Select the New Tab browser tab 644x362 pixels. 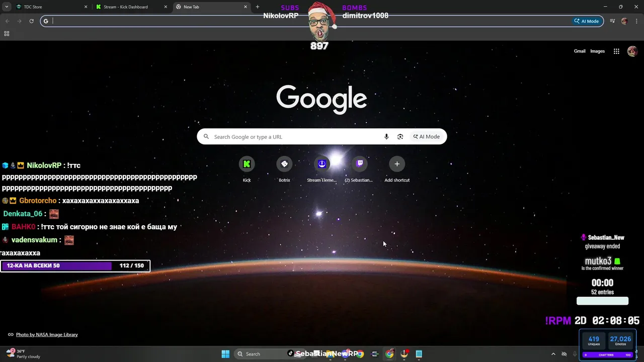tap(212, 7)
